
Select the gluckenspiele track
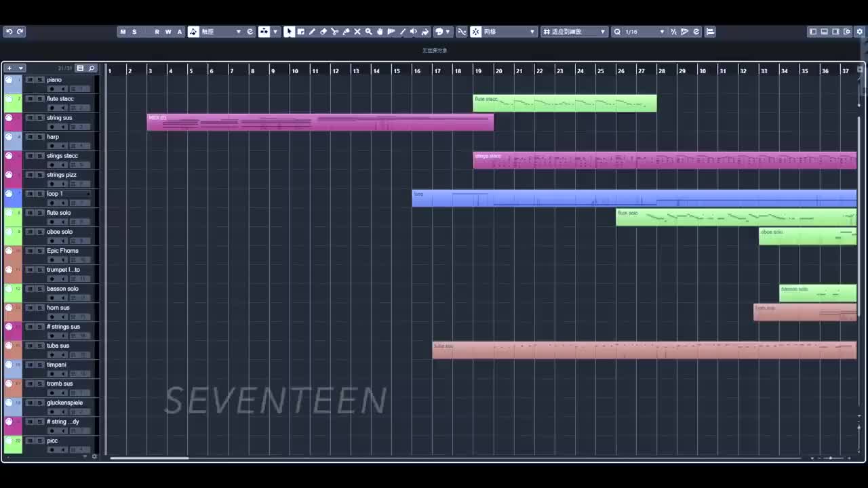coord(65,402)
